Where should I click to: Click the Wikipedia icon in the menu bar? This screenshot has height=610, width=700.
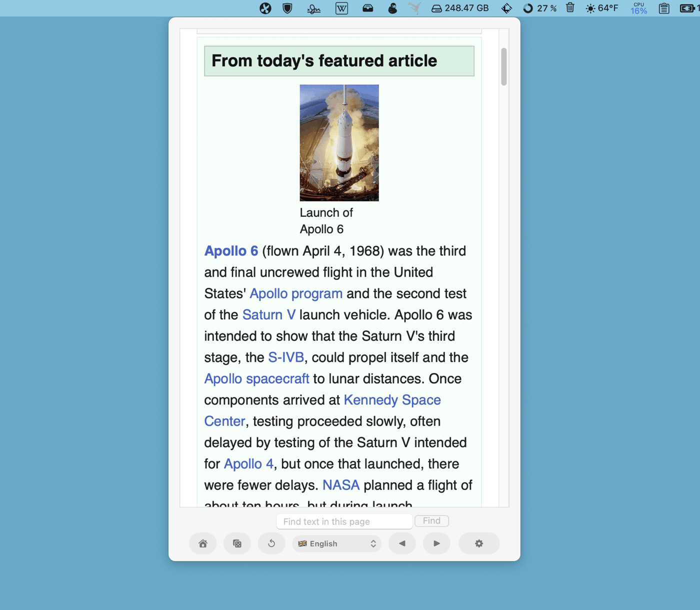(341, 8)
